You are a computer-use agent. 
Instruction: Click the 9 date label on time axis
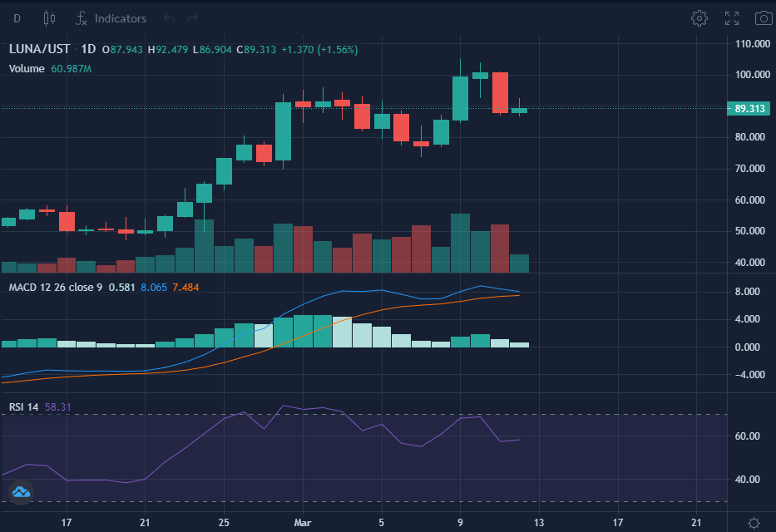coord(460,523)
